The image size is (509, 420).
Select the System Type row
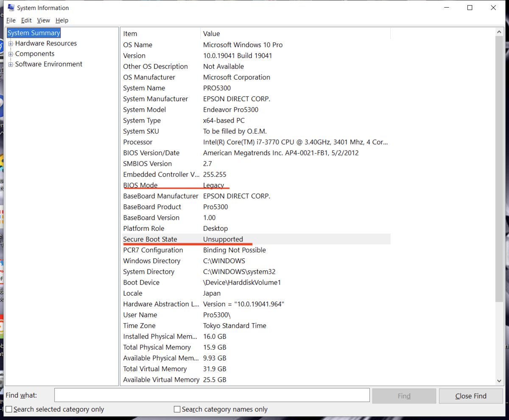pyautogui.click(x=256, y=120)
